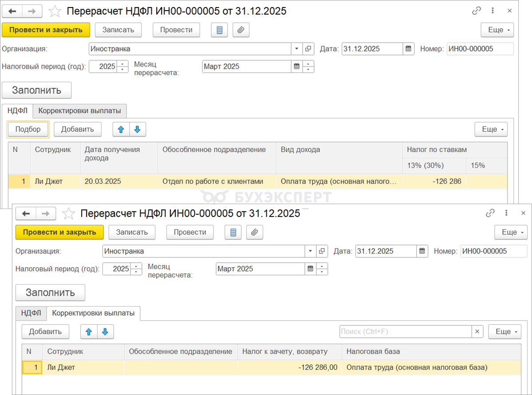The width and height of the screenshot is (532, 395).
Task: Expand the Организация dropdown in the upper window
Action: point(296,49)
